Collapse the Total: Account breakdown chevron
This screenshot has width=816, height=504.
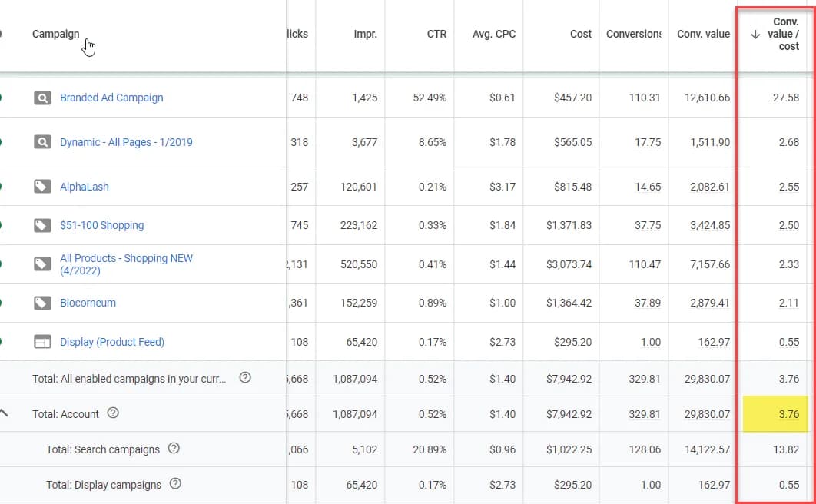coord(4,413)
